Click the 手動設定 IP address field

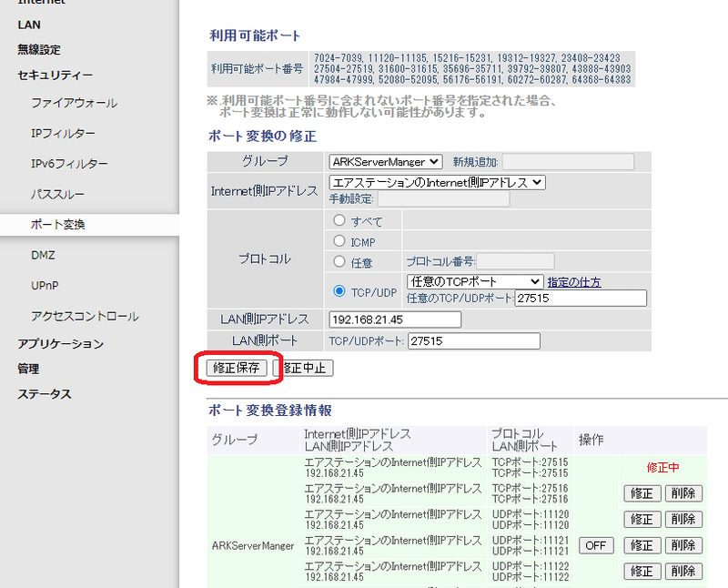[443, 198]
